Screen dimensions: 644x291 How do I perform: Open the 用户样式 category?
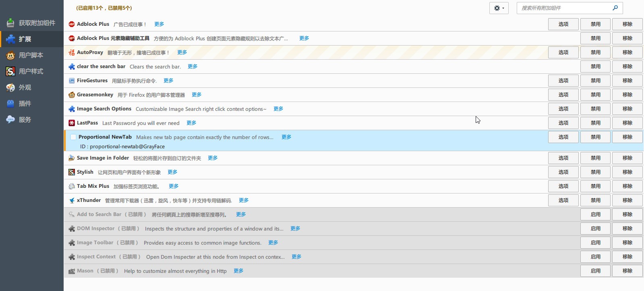(32, 71)
